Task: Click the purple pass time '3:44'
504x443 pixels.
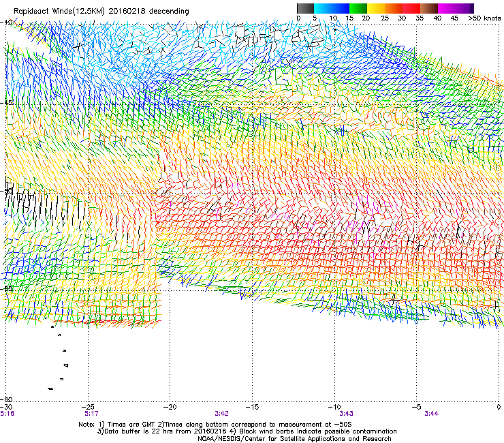Action: click(x=431, y=414)
